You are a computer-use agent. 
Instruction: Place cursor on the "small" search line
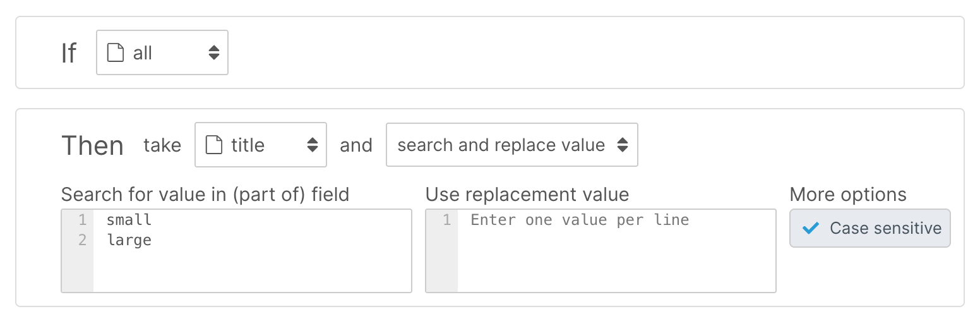pyautogui.click(x=129, y=220)
